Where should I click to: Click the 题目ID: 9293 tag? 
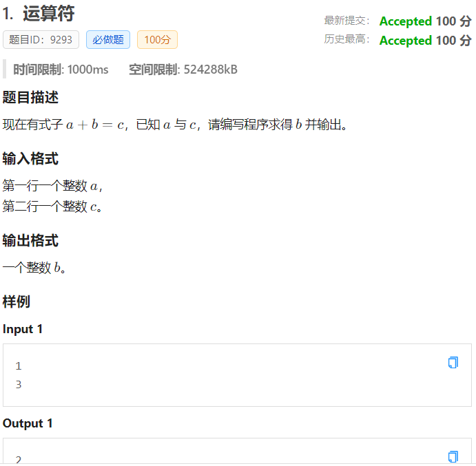click(x=41, y=39)
